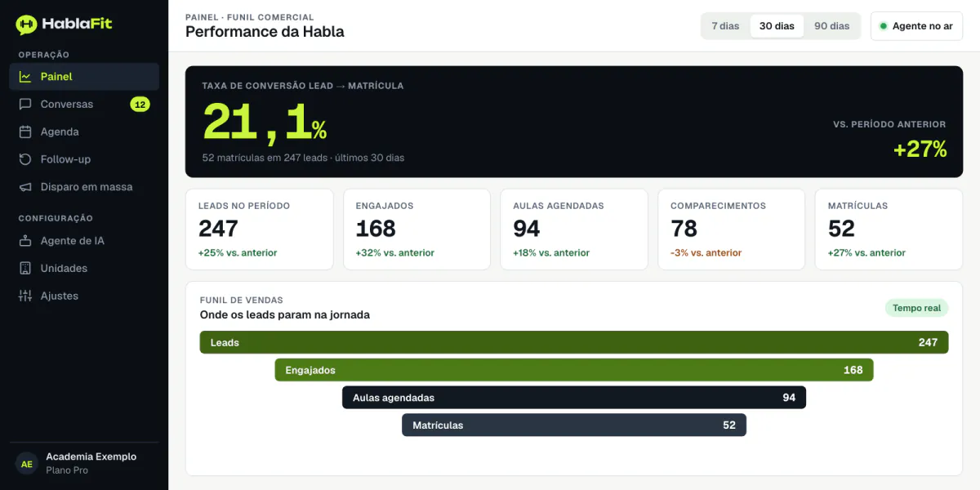The height and width of the screenshot is (490, 980).
Task: Select the 7 dias period
Action: coord(725,26)
